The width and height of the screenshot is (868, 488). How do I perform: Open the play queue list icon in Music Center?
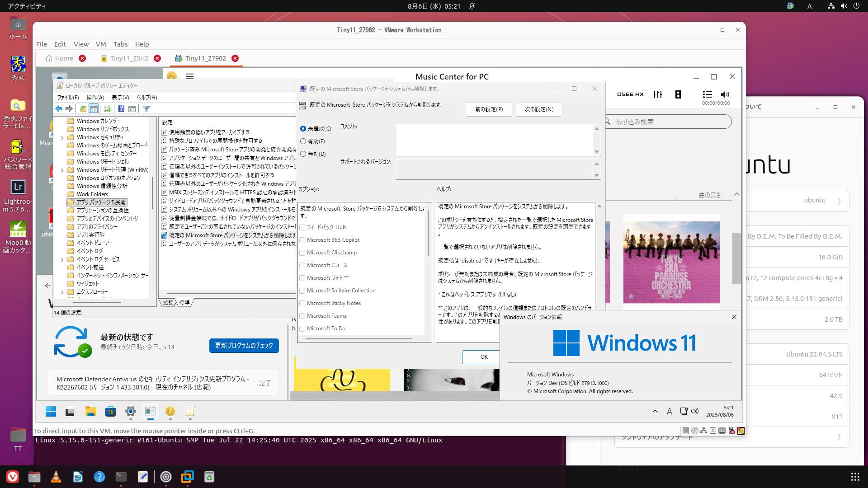[708, 94]
